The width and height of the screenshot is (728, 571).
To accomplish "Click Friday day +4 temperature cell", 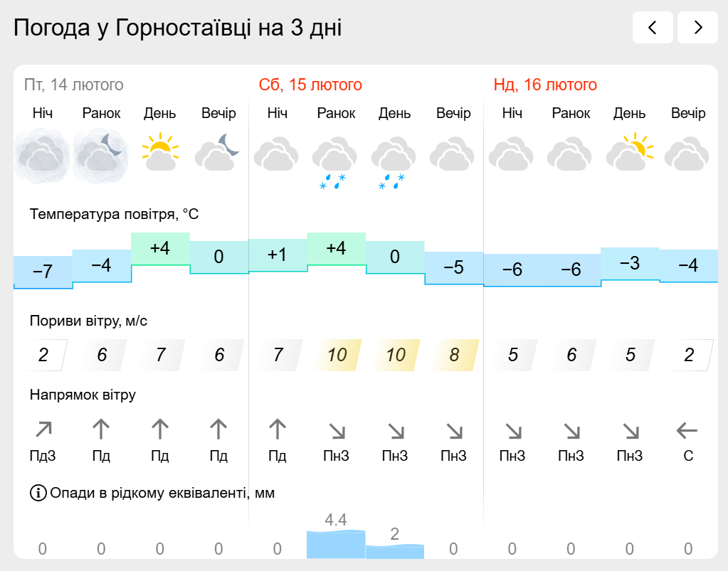I will 160,249.
